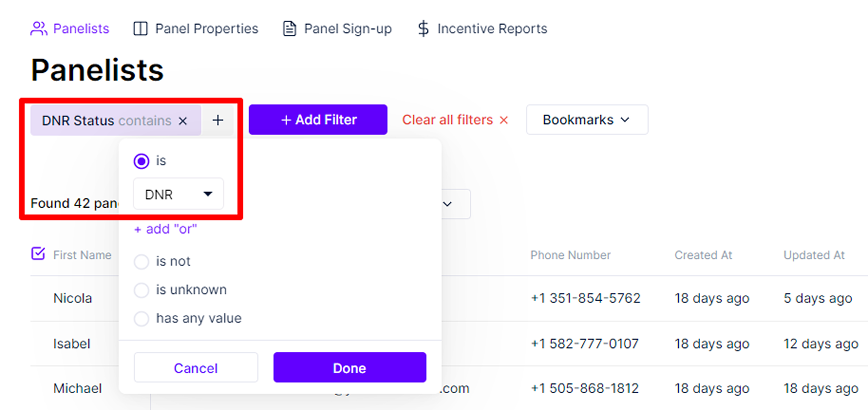
Task: Expand the Bookmarks dropdown
Action: pyautogui.click(x=587, y=120)
